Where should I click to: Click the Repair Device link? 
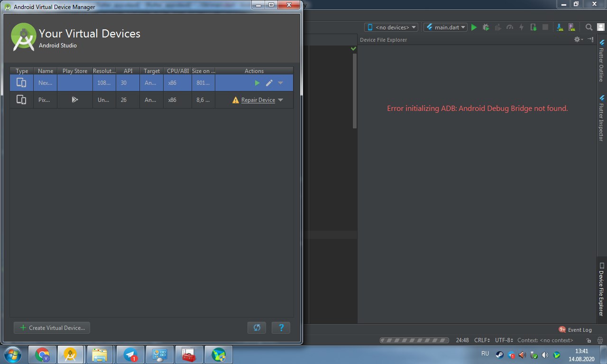[258, 100]
